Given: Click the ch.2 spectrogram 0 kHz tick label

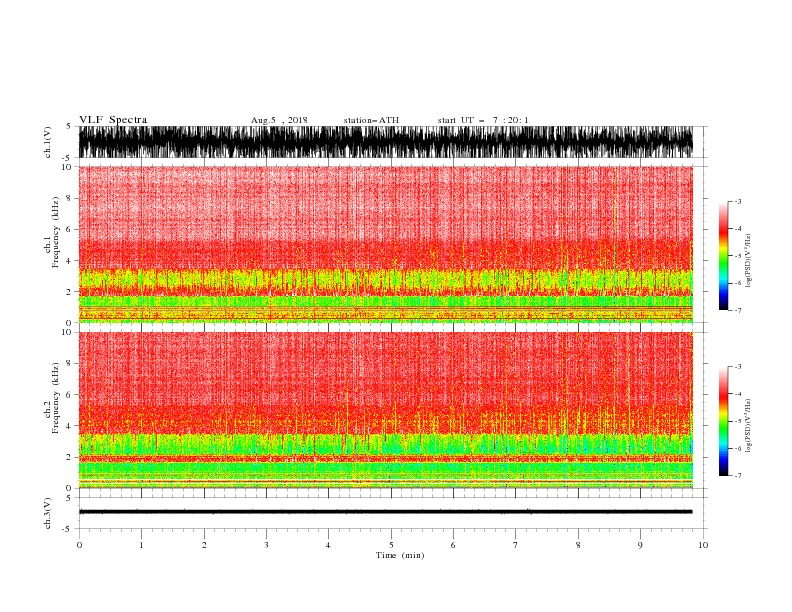Looking at the screenshot, I should (69, 488).
